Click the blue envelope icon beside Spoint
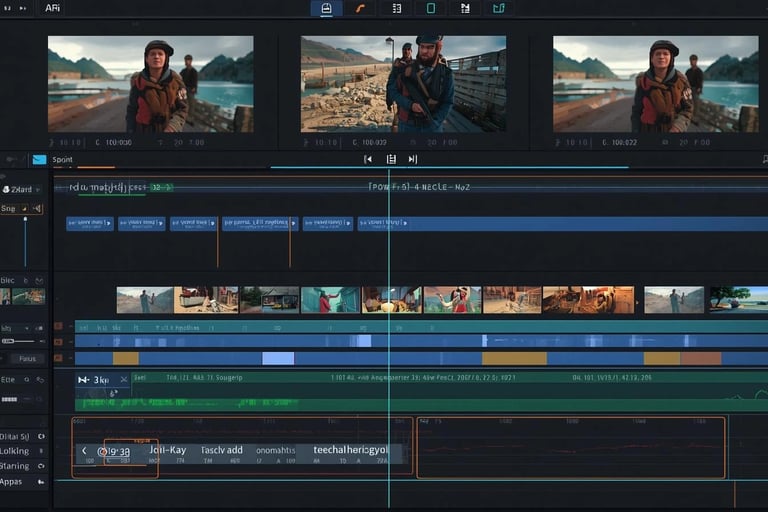Image resolution: width=768 pixels, height=512 pixels. [39, 160]
